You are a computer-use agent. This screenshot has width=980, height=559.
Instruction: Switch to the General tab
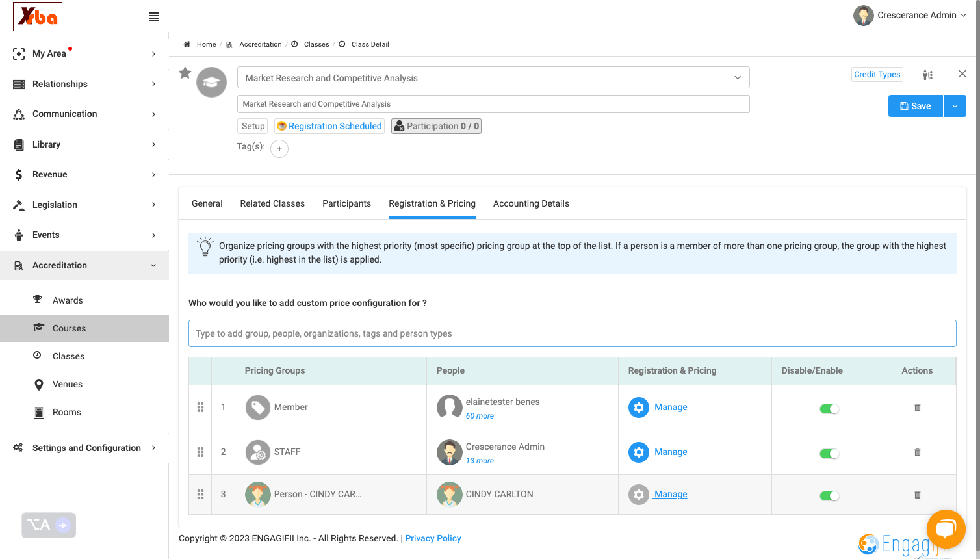[x=207, y=203]
